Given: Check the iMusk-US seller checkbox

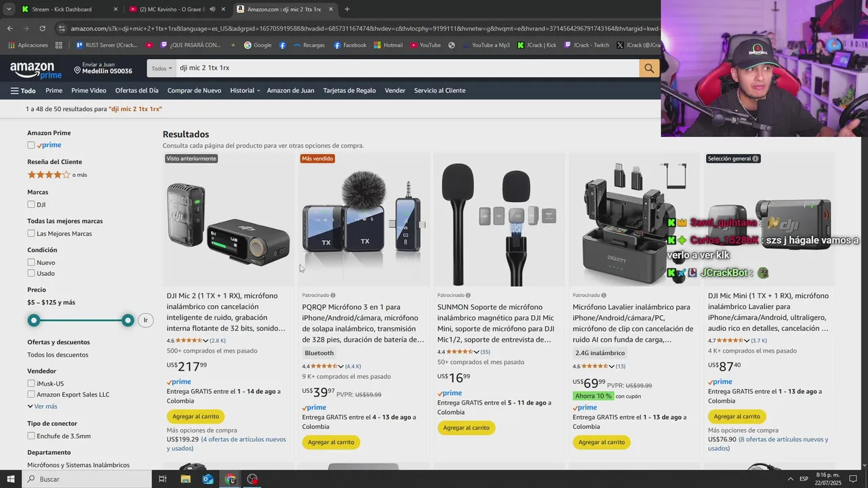Looking at the screenshot, I should coord(31,384).
